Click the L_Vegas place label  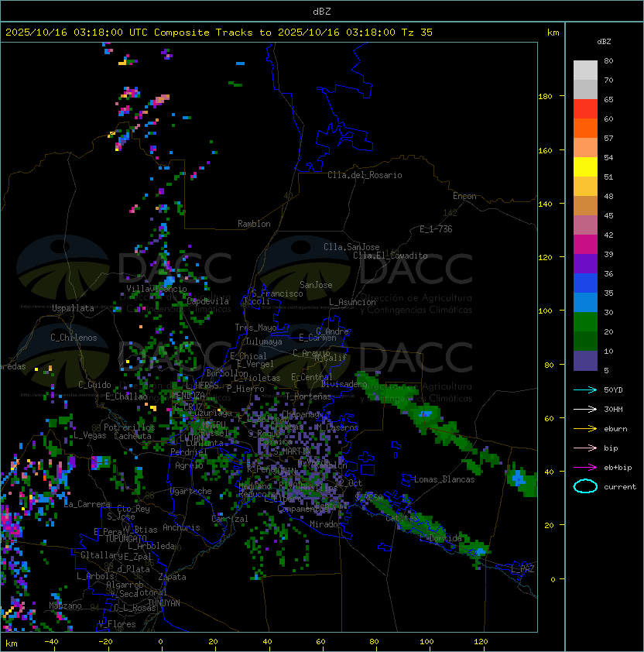pos(90,435)
